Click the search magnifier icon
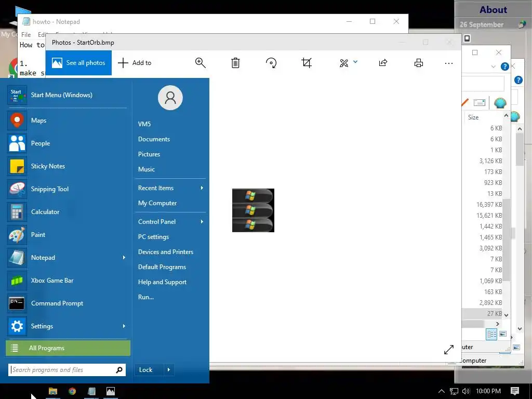 [x=119, y=370]
